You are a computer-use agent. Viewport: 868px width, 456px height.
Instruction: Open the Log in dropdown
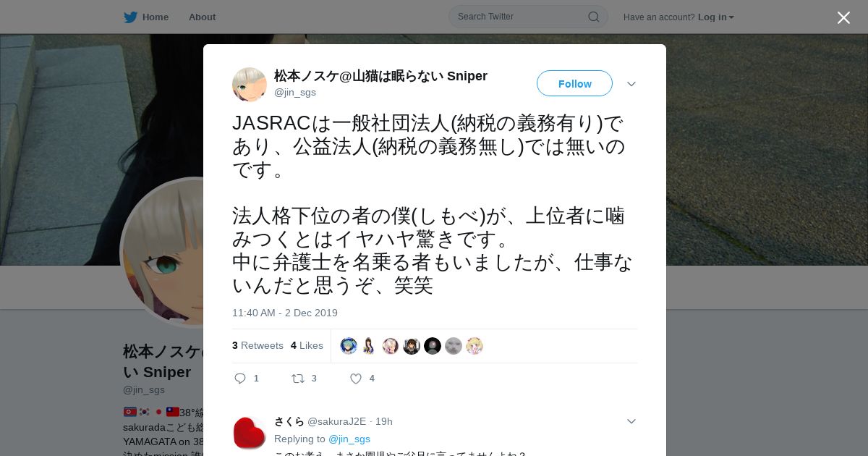click(x=716, y=17)
